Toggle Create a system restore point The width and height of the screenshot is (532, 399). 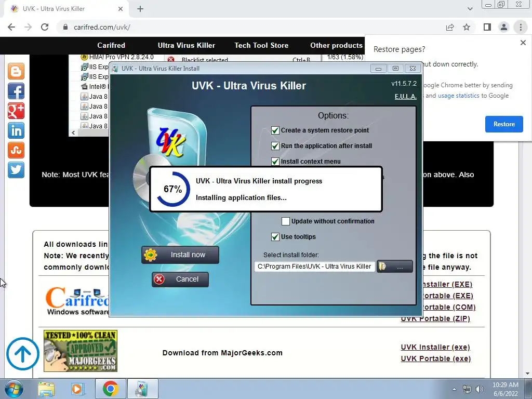(275, 130)
